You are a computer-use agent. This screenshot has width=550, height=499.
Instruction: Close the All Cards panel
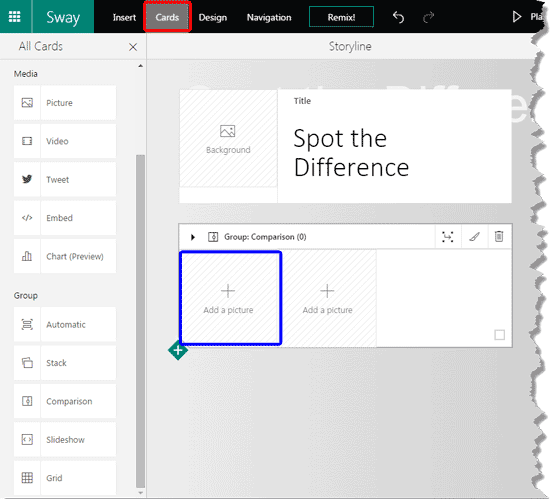133,47
